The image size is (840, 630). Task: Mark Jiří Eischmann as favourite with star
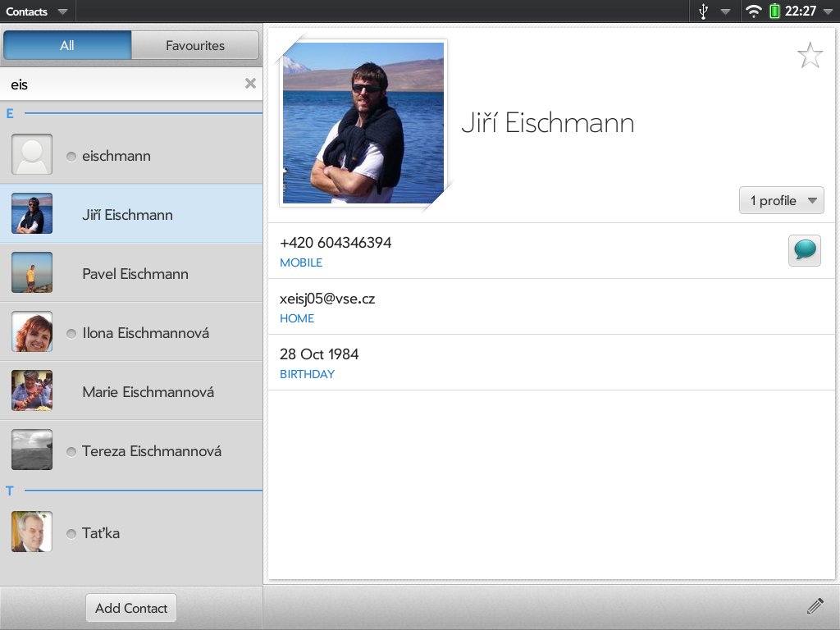pyautogui.click(x=810, y=55)
